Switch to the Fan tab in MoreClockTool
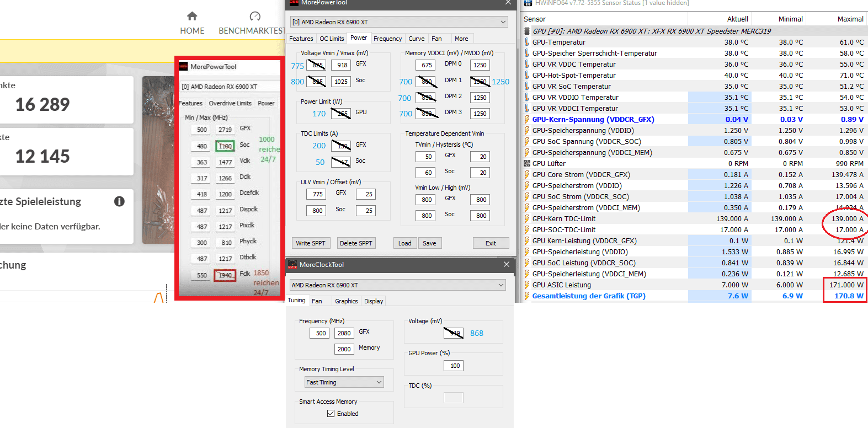Image resolution: width=868 pixels, height=428 pixels. click(317, 301)
